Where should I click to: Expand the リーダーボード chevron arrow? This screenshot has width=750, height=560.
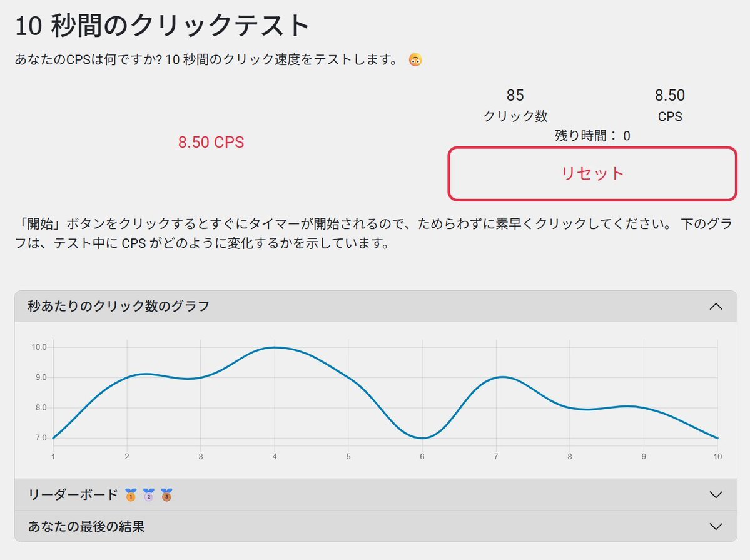coord(716,495)
